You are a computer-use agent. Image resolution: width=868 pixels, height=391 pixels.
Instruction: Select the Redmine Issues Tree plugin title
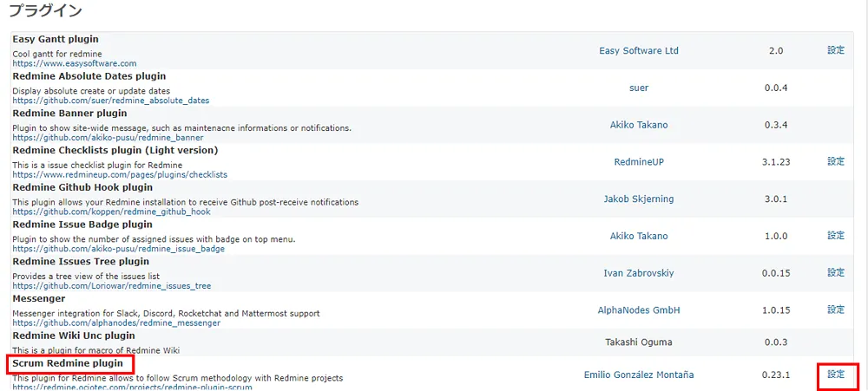(x=81, y=262)
